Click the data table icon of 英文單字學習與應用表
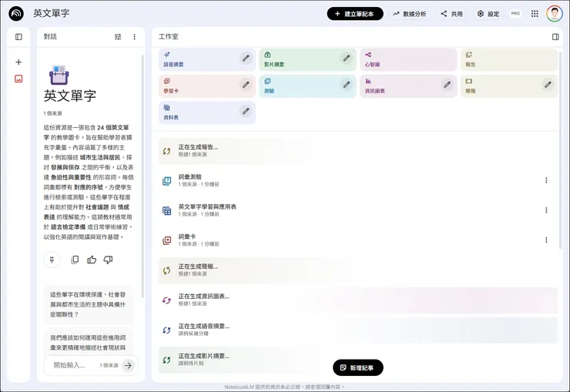The height and width of the screenshot is (392, 570). (167, 211)
